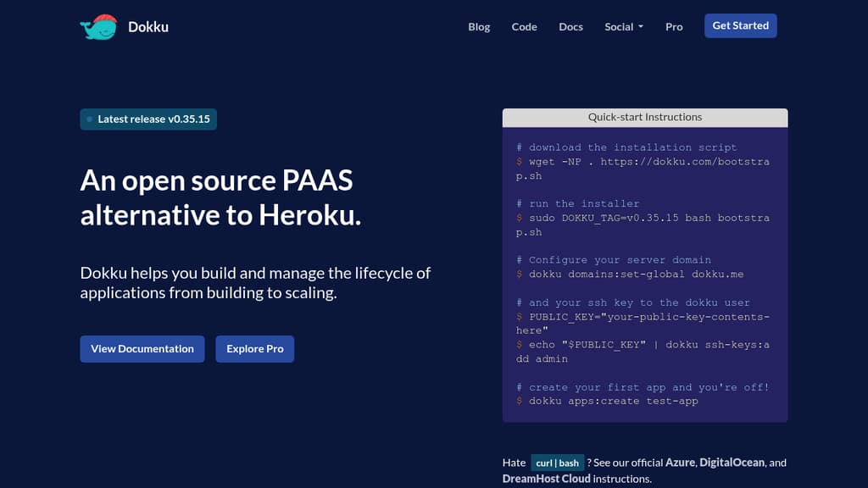Open the Azure instructions link
The height and width of the screenshot is (488, 868).
coord(680,463)
